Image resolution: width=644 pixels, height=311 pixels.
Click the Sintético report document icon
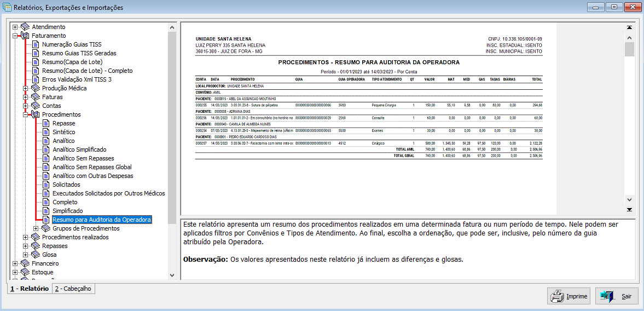click(x=47, y=132)
